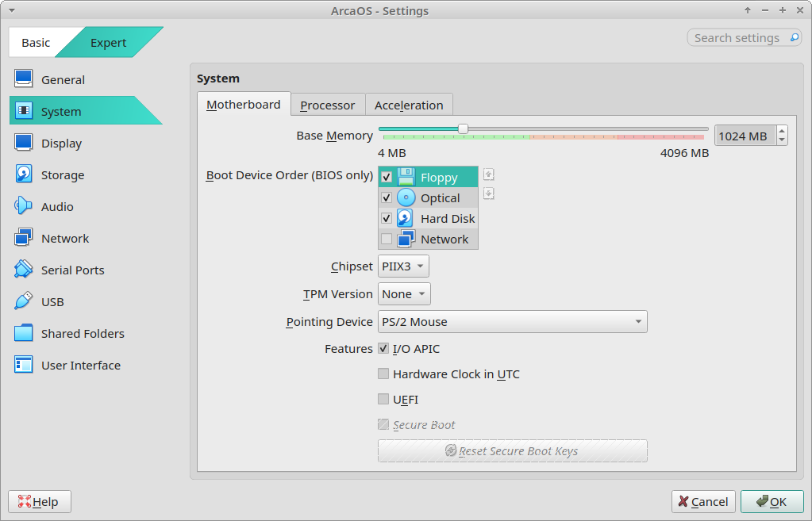Enable Network boot device checkbox
The width and height of the screenshot is (812, 521).
[387, 239]
